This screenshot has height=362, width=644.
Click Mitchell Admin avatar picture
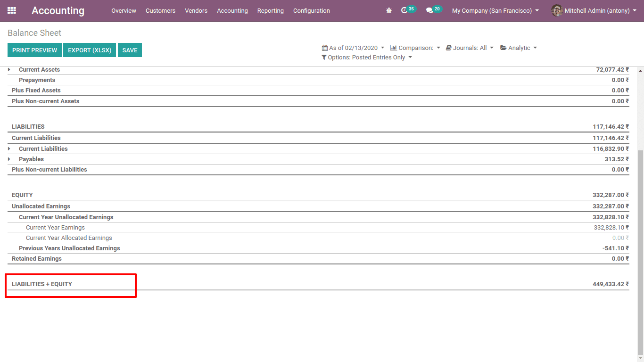[x=557, y=10]
